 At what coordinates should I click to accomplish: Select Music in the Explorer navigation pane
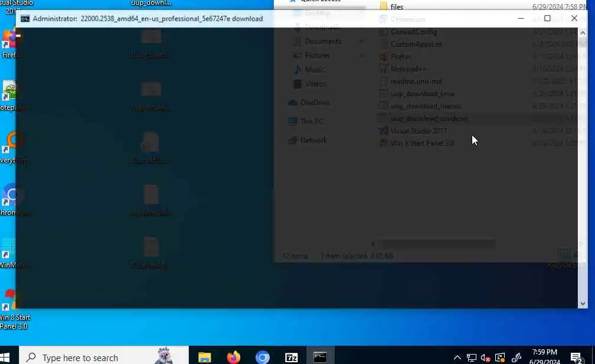[x=315, y=70]
